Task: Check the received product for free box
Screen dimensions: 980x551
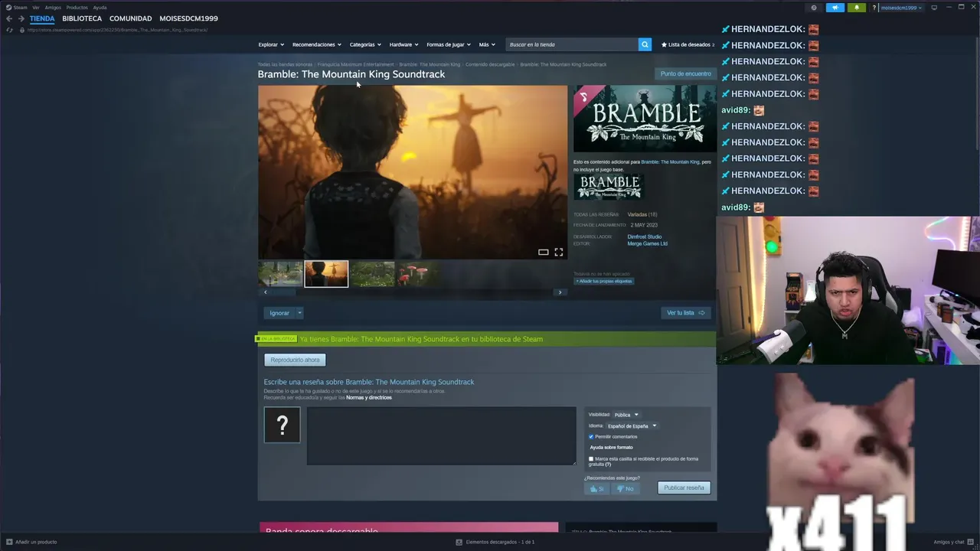Action: (591, 459)
